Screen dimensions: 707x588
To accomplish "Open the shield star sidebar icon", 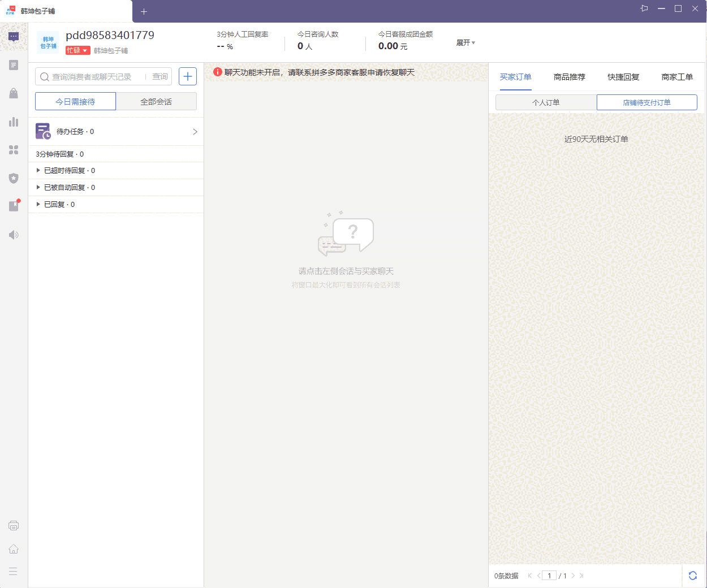I will click(x=14, y=178).
